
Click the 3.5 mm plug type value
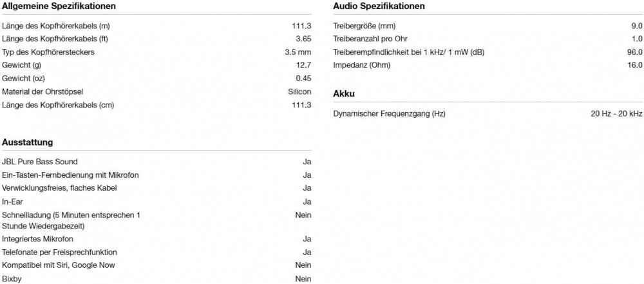pos(298,52)
